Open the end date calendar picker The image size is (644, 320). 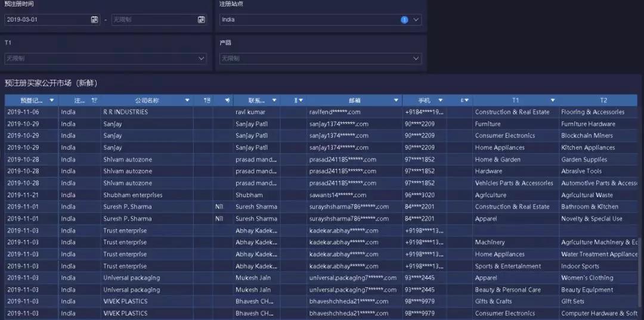coord(201,20)
